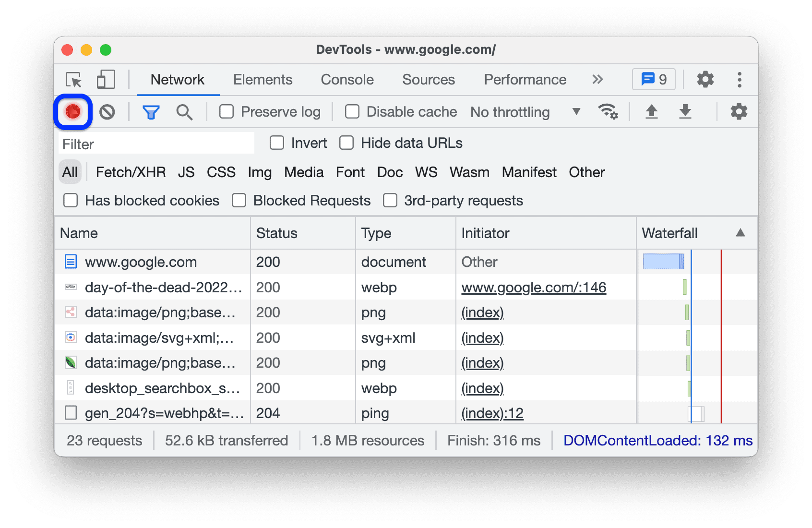812x528 pixels.
Task: Open the network filter bar toggle
Action: 151,112
